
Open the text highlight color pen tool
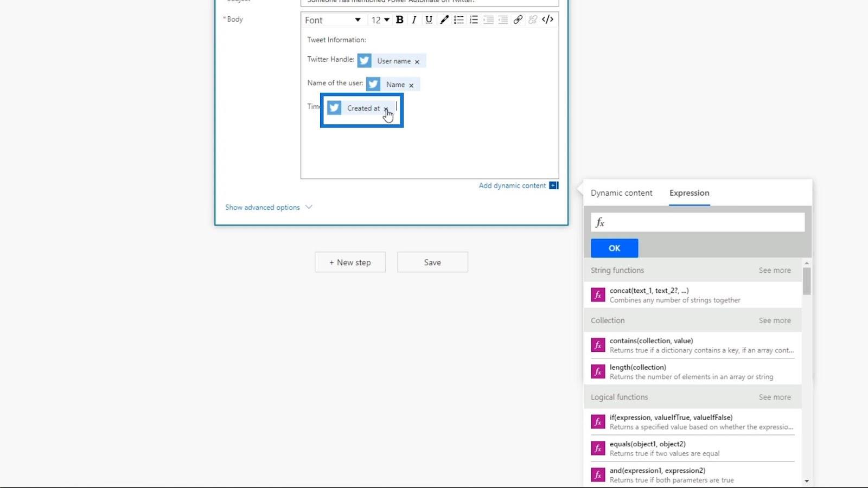(444, 20)
